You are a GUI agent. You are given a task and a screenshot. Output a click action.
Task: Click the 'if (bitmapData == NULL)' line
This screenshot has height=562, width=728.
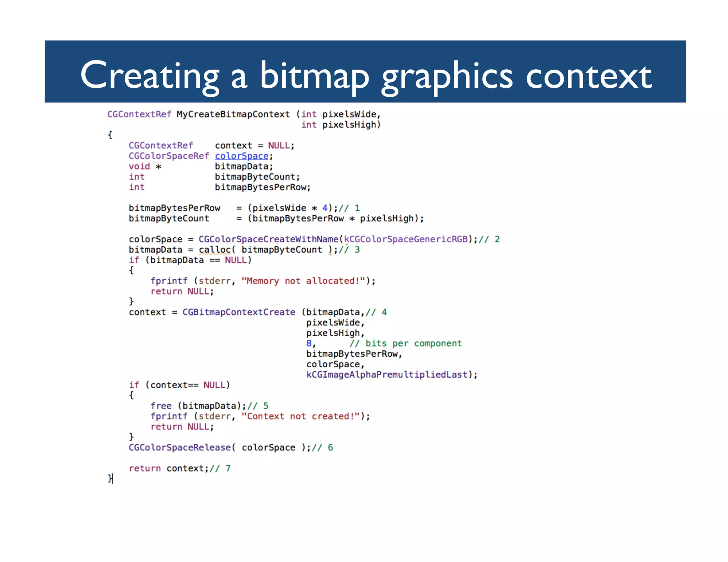190,260
